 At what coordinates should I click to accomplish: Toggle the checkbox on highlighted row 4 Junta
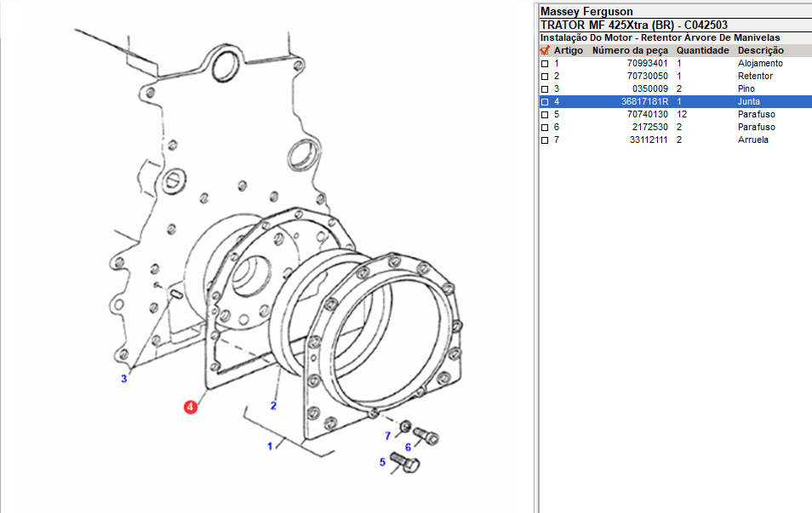coord(545,102)
